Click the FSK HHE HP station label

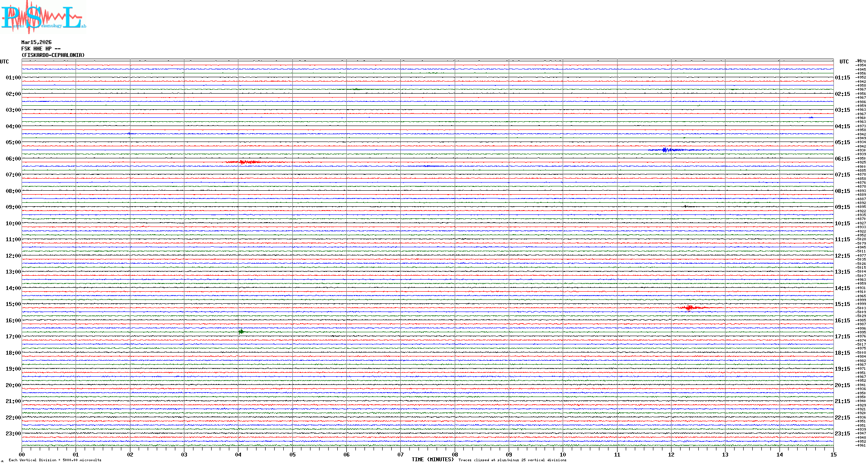(41, 49)
